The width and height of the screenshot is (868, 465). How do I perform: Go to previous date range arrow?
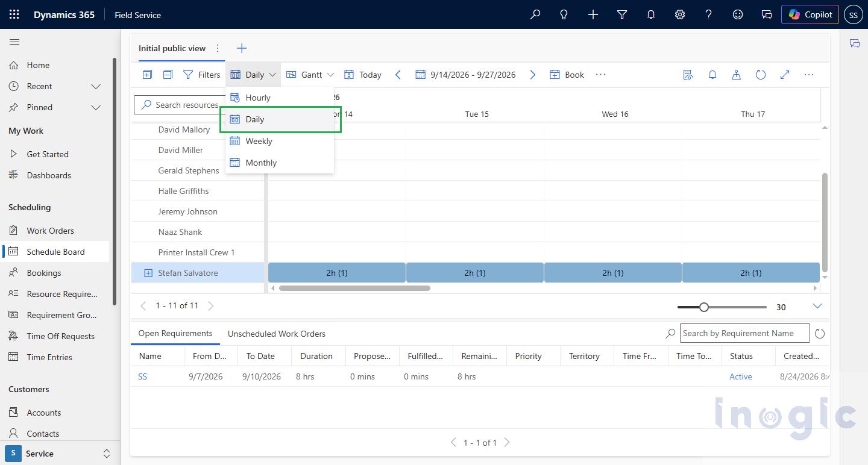tap(398, 75)
